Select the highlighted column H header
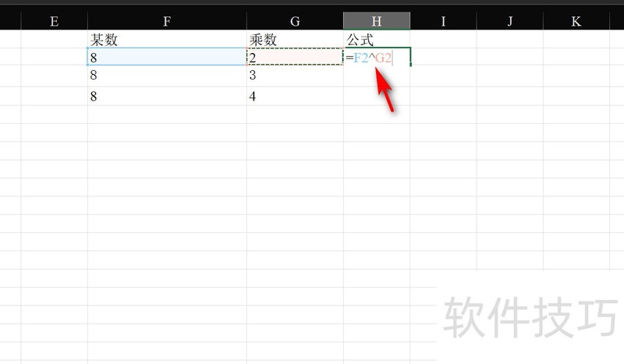This screenshot has height=364, width=624. pyautogui.click(x=377, y=21)
